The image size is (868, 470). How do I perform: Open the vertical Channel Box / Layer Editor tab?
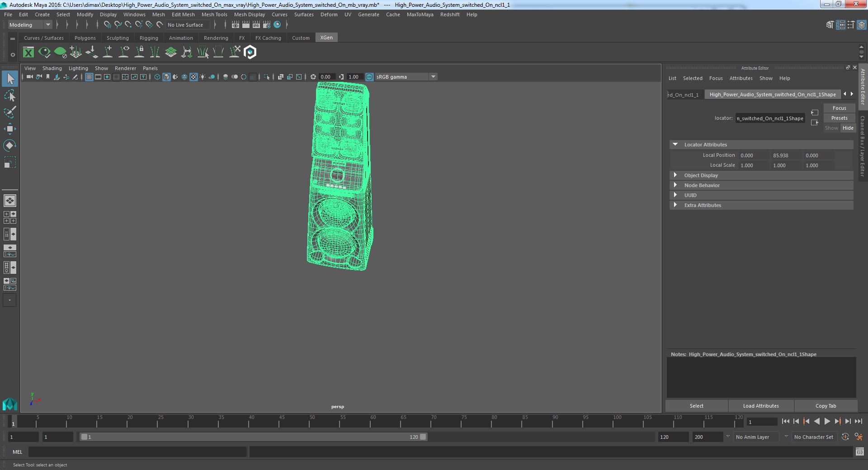pos(863,146)
